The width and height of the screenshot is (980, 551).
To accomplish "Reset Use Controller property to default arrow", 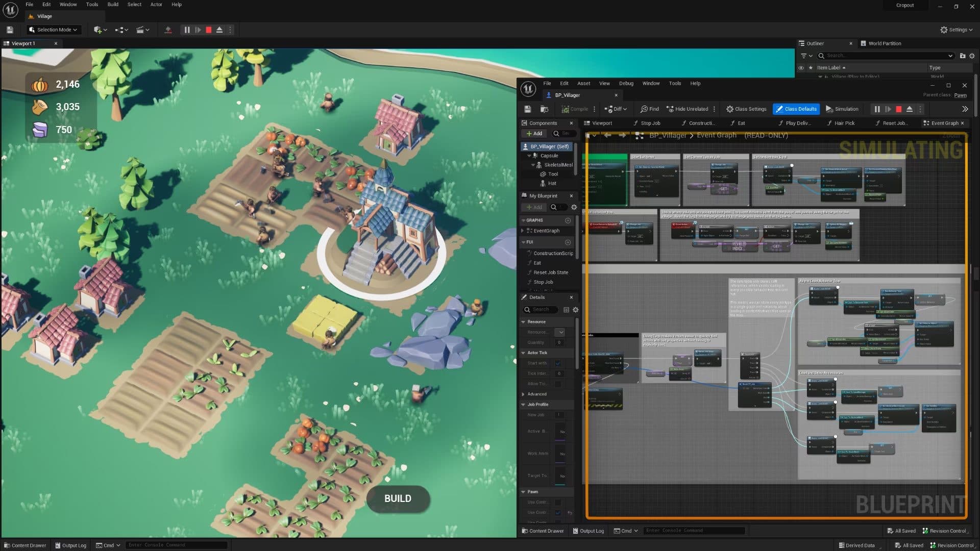I will 570,513.
